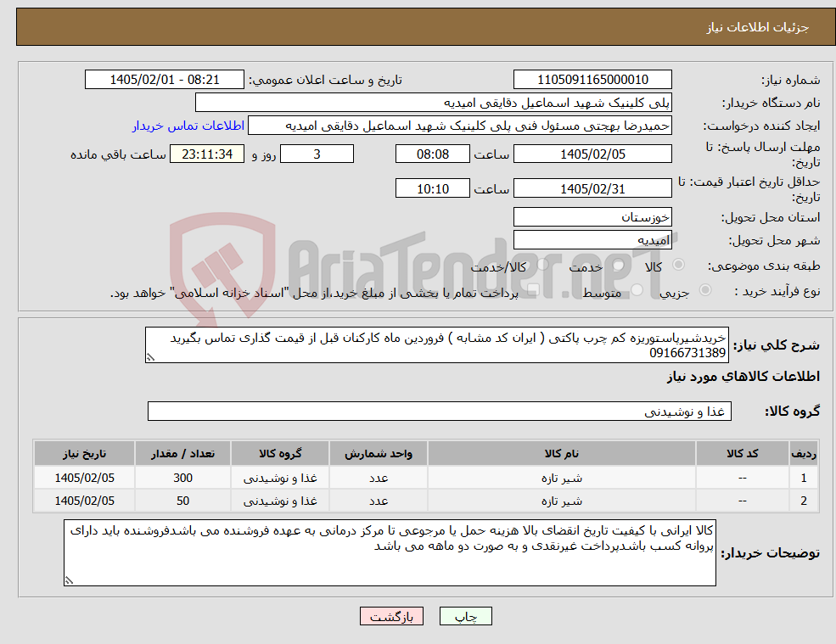
Task: Click the request creator name field
Action: point(459,126)
